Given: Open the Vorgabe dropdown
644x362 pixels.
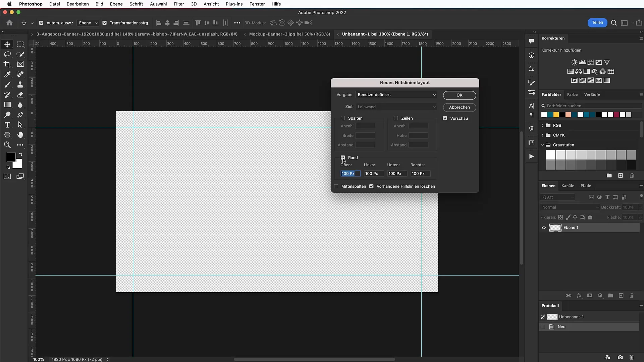Looking at the screenshot, I should 396,95.
